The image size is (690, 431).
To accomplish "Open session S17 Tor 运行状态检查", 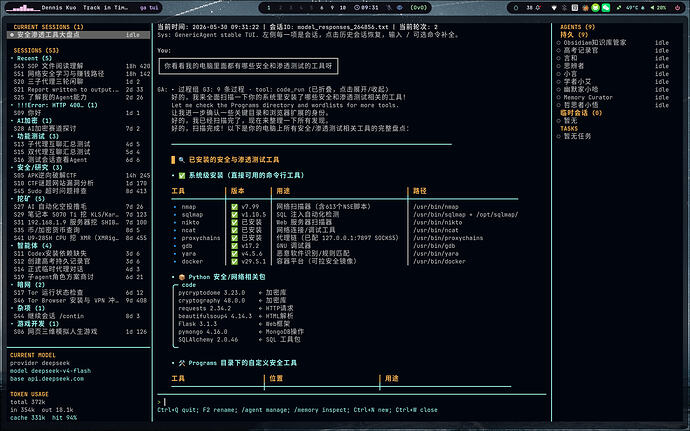I will 81,292.
